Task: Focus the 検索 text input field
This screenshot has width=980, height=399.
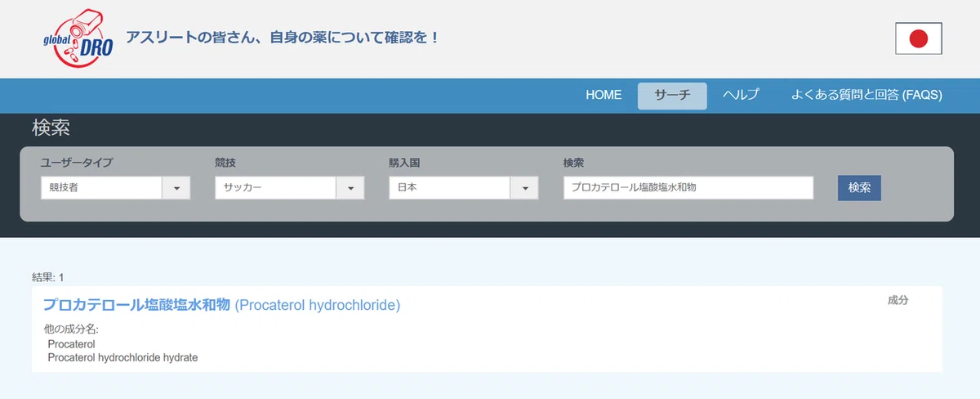Action: point(688,188)
